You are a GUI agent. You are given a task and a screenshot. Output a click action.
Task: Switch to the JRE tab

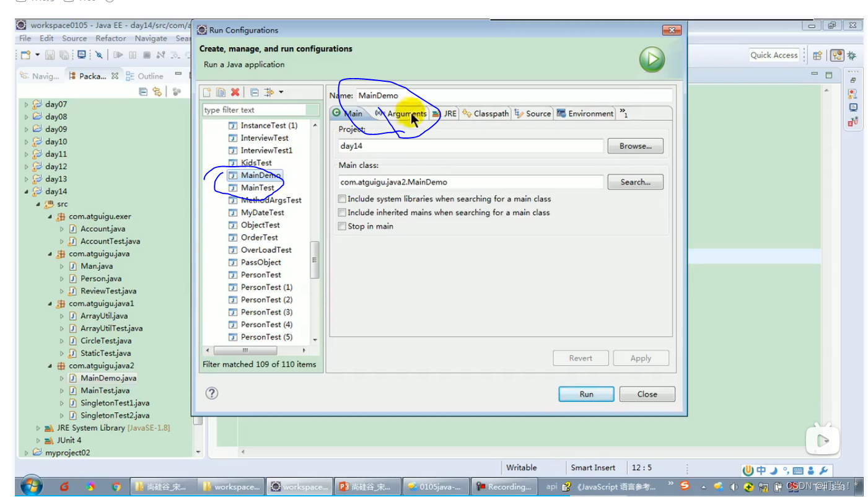click(x=444, y=113)
